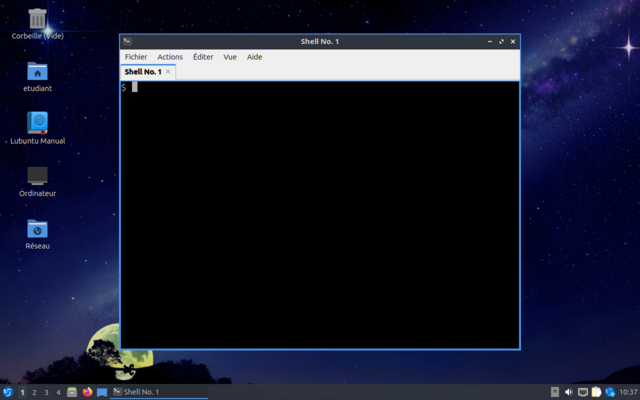Click the 10:37 clock
Image resolution: width=640 pixels, height=400 pixels.
(629, 392)
